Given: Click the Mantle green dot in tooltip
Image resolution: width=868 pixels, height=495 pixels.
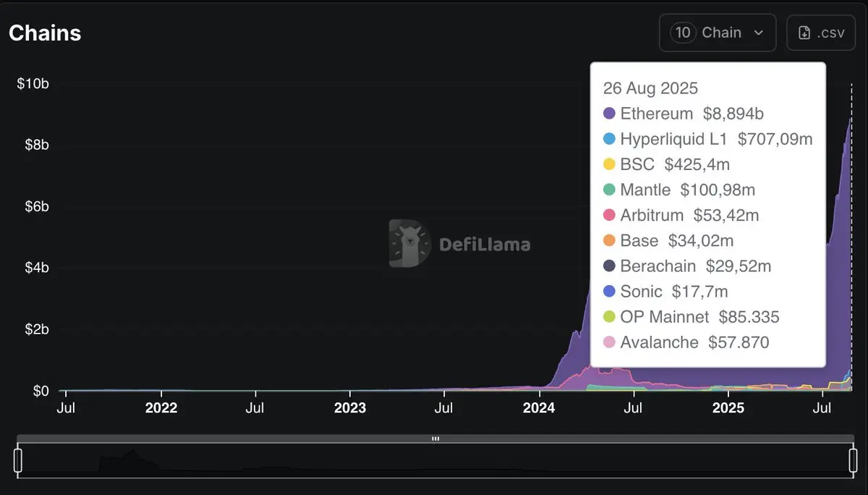Looking at the screenshot, I should pyautogui.click(x=609, y=190).
